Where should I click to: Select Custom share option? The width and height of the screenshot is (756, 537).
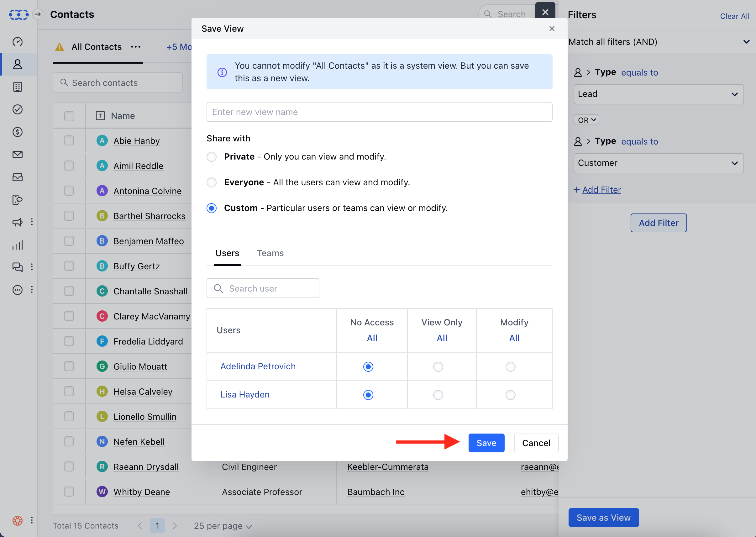[212, 208]
